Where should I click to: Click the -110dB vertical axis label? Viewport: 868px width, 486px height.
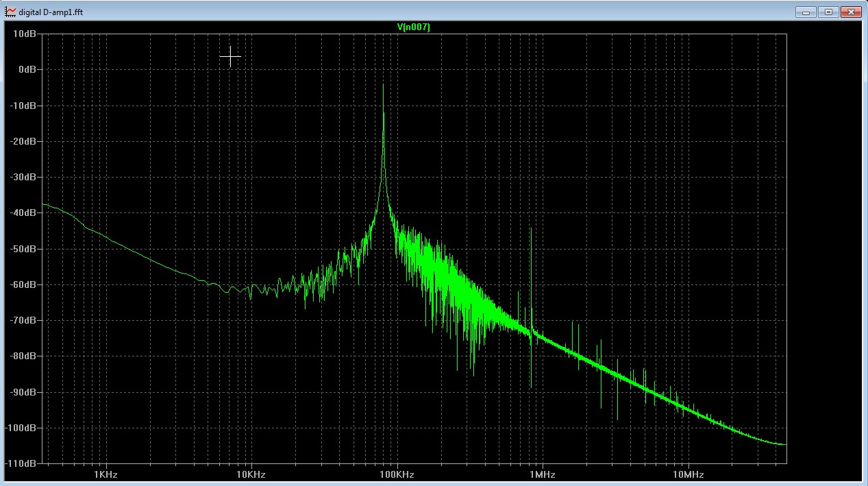tap(21, 463)
